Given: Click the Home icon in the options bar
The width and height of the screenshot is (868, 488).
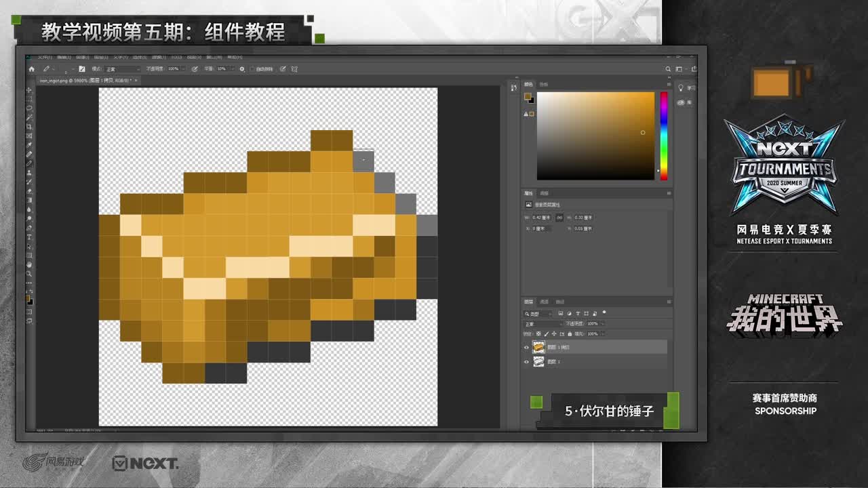Looking at the screenshot, I should tap(31, 68).
